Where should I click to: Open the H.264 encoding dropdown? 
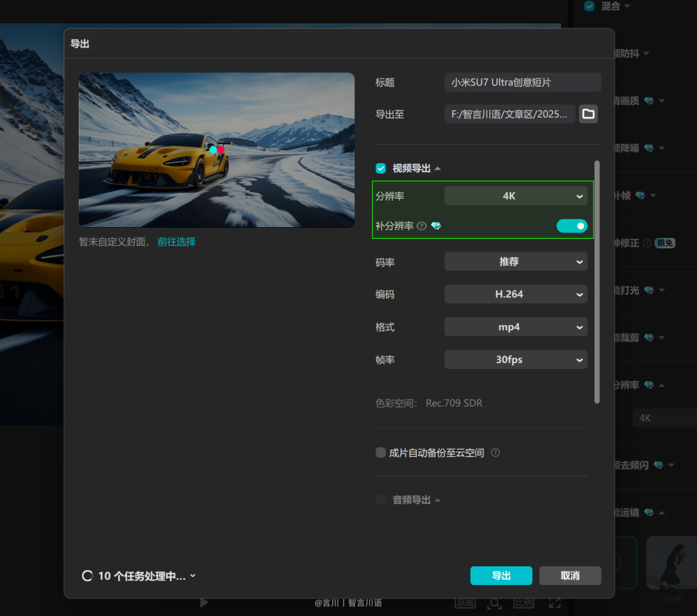[x=516, y=294]
